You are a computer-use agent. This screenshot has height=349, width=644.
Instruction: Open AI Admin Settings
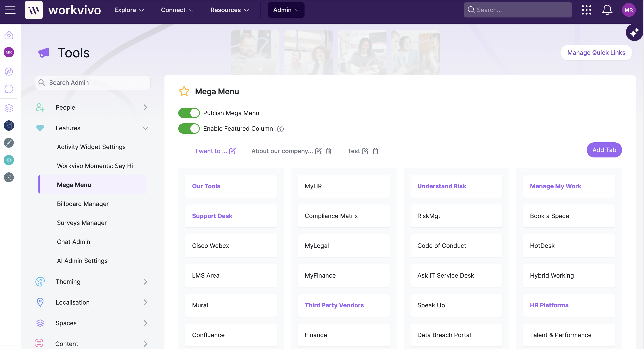pyautogui.click(x=82, y=261)
